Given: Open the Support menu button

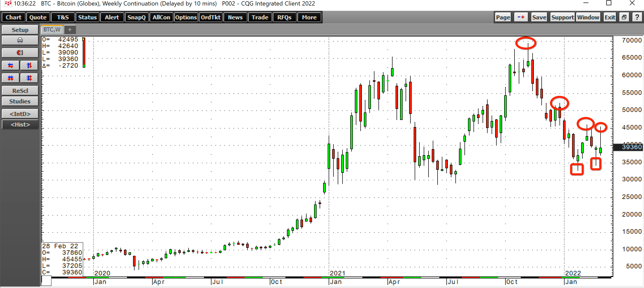Looking at the screenshot, I should [563, 17].
